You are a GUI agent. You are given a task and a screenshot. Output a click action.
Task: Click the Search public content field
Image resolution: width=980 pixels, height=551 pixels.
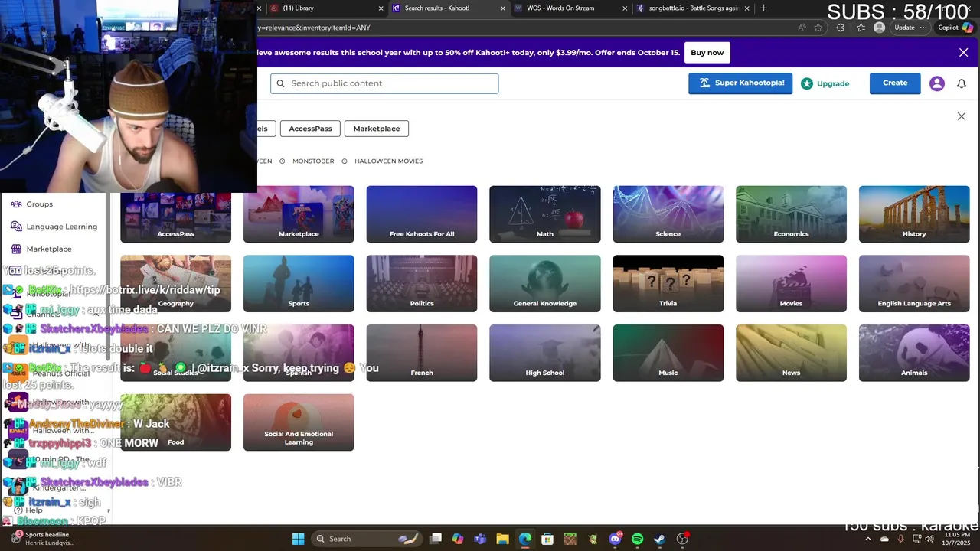384,83
